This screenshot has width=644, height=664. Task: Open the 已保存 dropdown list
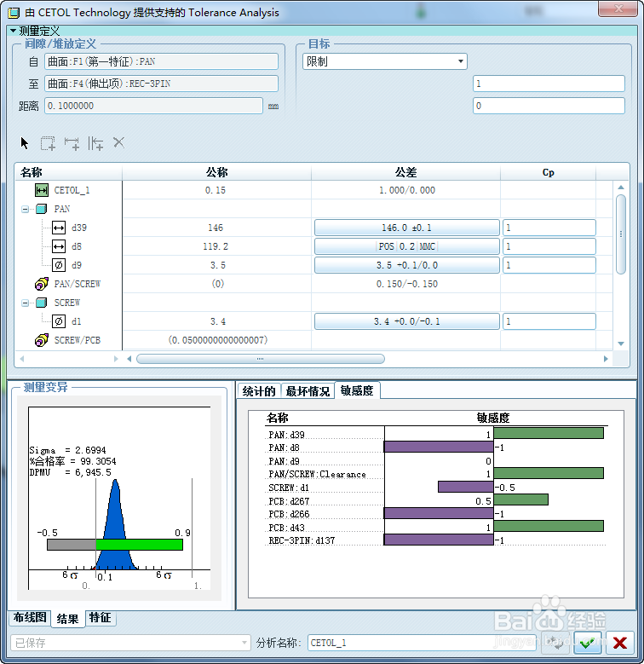tap(130, 643)
